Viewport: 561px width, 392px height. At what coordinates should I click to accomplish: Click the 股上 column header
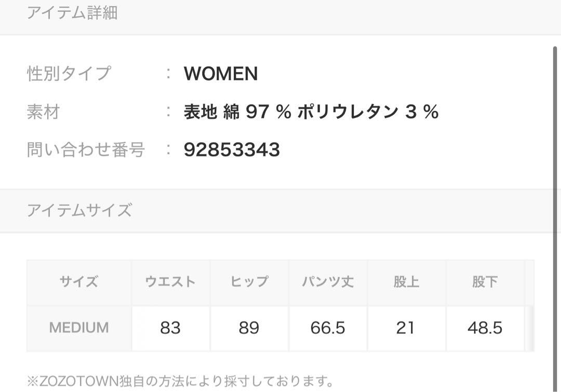[x=406, y=282]
